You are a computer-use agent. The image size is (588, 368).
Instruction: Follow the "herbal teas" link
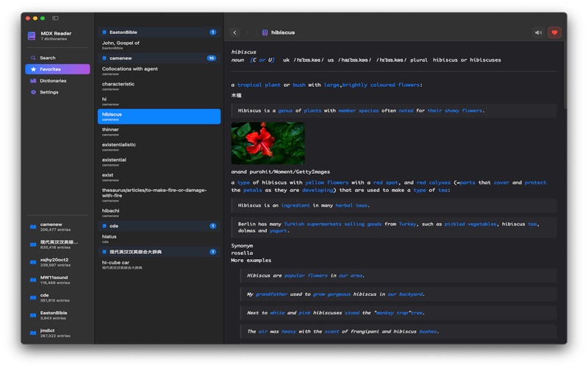pos(352,206)
